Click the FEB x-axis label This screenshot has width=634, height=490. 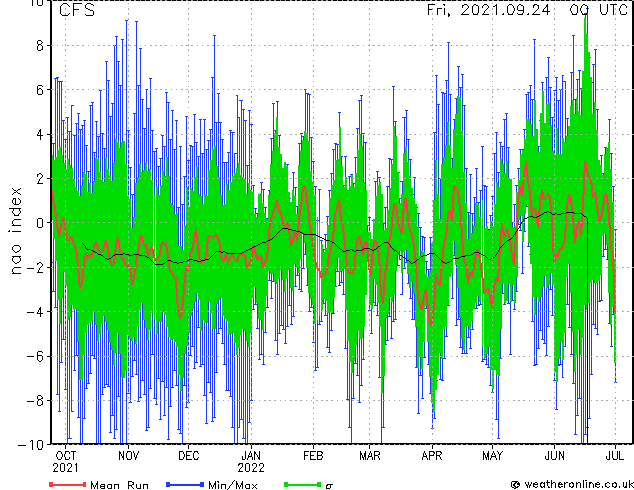click(x=313, y=456)
